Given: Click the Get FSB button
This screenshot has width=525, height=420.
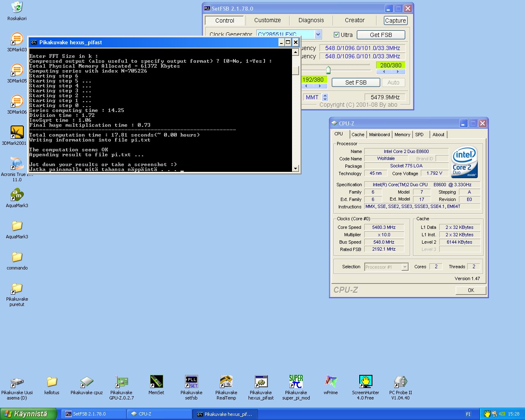Looking at the screenshot, I should pos(381,35).
